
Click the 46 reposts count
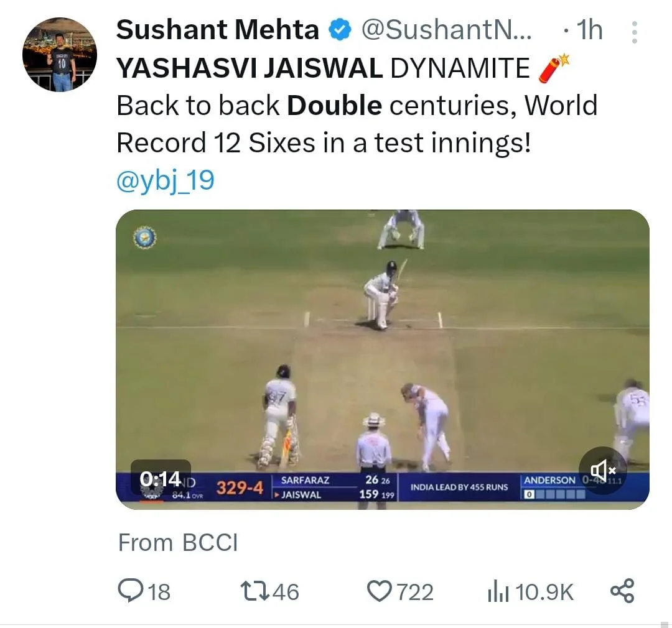point(286,592)
